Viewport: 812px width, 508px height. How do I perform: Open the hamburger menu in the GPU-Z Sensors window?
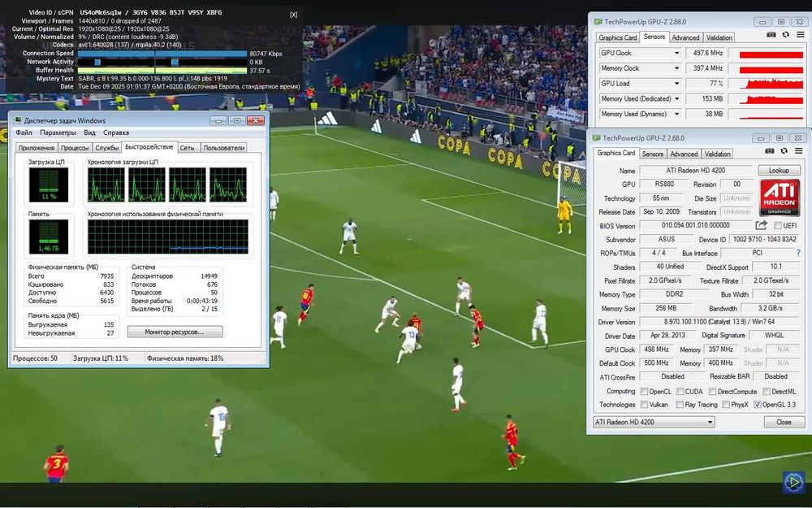point(800,35)
